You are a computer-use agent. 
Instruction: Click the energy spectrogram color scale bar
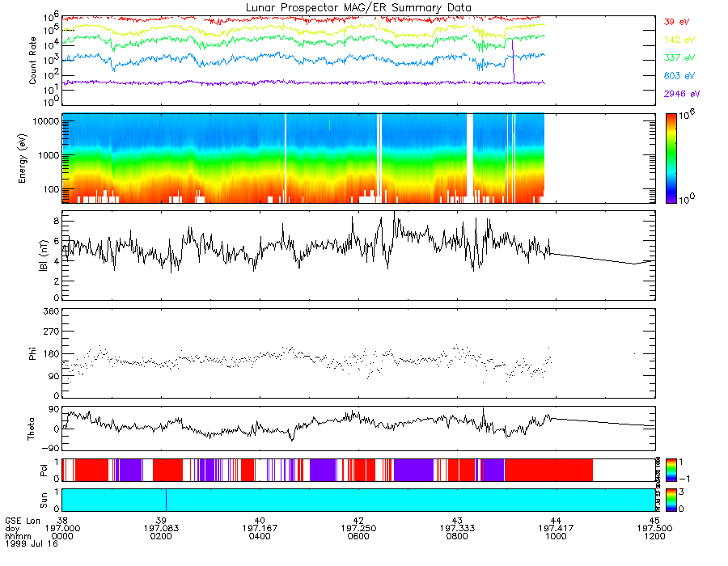[671, 158]
